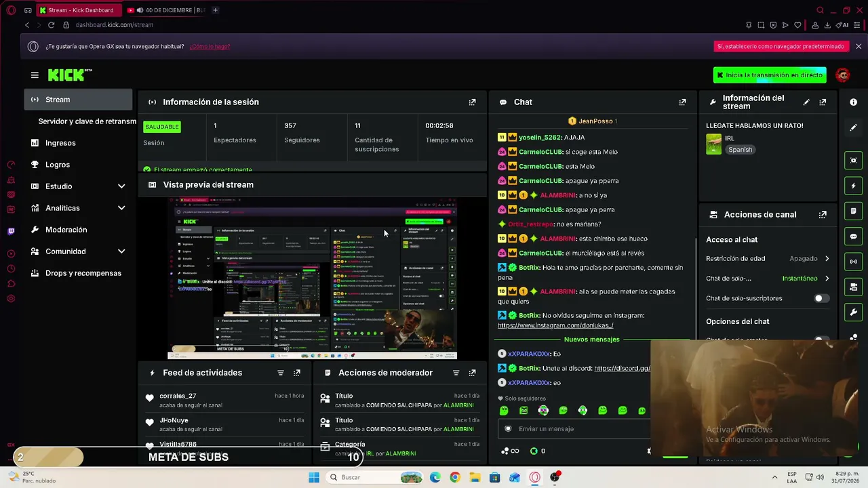
Task: Open the Chat de solo setting set to Instantáneo
Action: pos(768,279)
